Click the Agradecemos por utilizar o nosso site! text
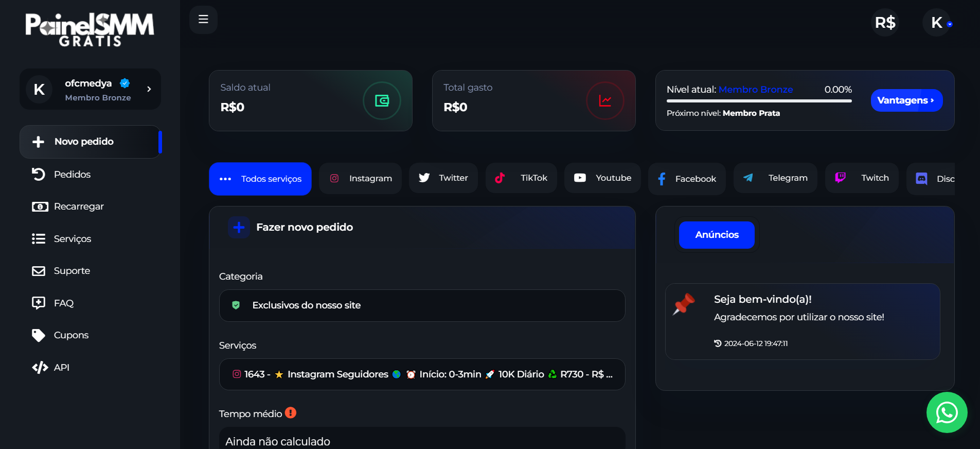This screenshot has width=980, height=449. click(x=799, y=317)
